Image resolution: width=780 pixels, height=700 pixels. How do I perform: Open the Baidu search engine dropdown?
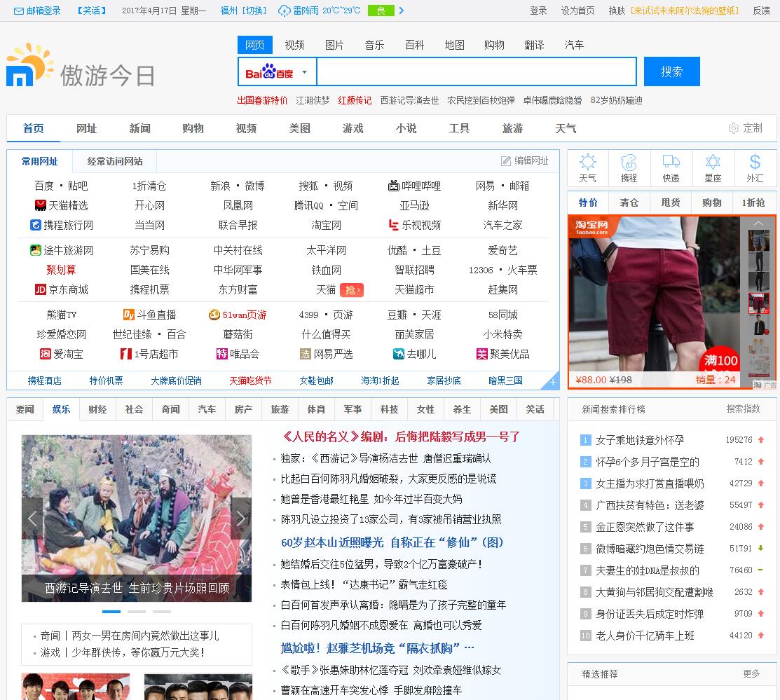(304, 72)
